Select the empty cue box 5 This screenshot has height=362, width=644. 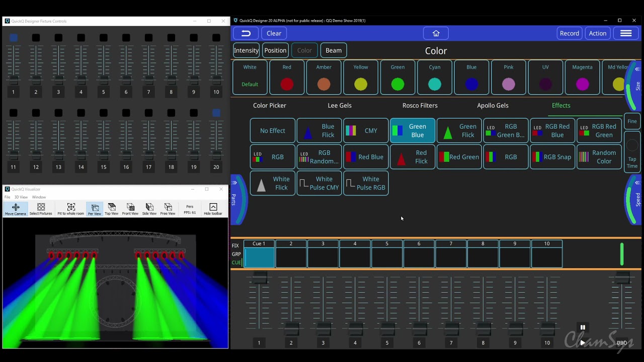(387, 254)
